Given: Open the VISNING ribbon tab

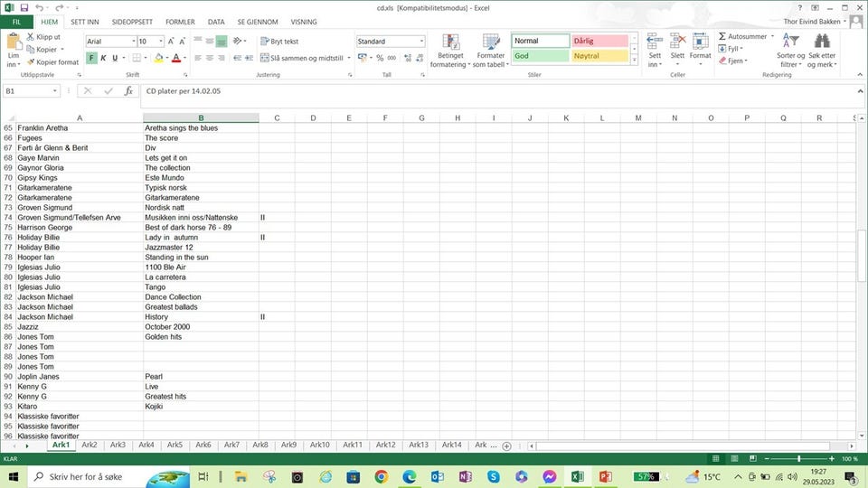Looking at the screenshot, I should (304, 22).
